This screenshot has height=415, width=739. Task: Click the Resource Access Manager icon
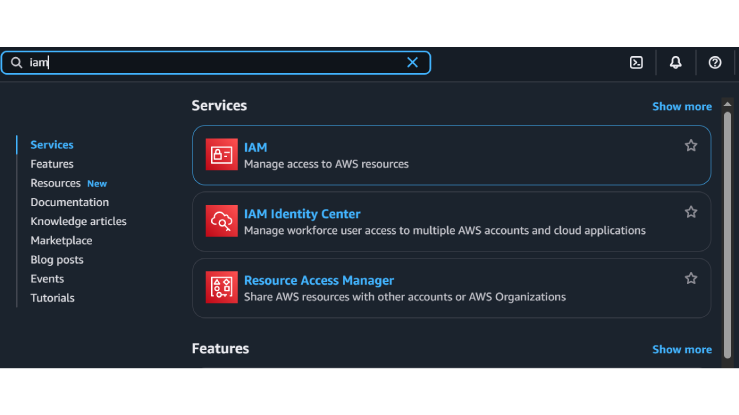coord(222,288)
